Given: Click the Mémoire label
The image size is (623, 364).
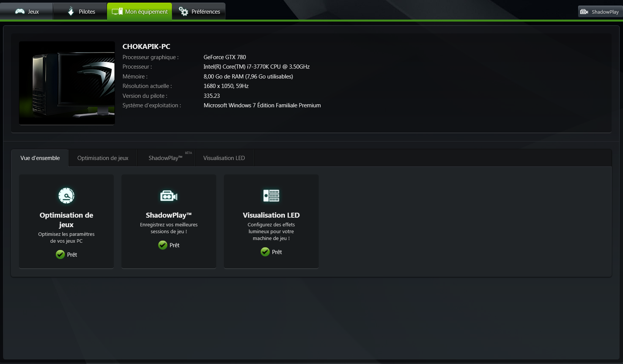Looking at the screenshot, I should [x=135, y=77].
